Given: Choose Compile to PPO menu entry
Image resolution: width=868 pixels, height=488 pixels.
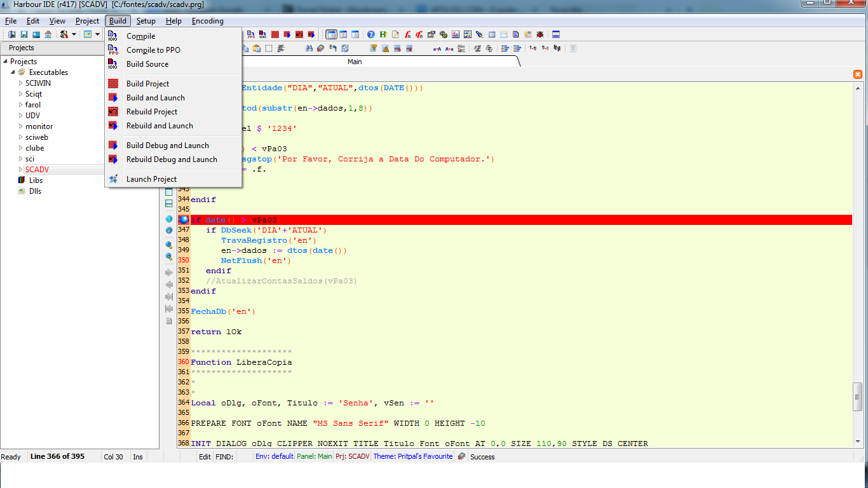Looking at the screenshot, I should [x=153, y=50].
